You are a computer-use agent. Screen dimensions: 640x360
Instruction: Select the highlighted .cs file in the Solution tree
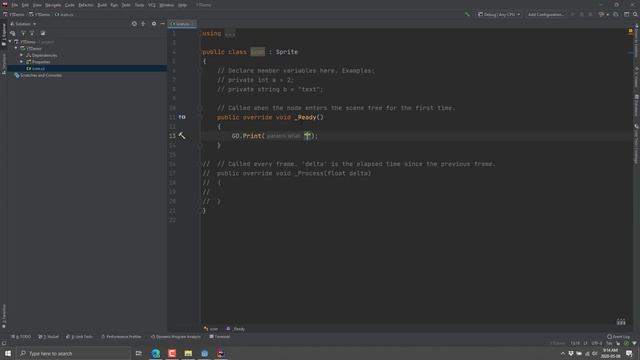[x=87, y=69]
